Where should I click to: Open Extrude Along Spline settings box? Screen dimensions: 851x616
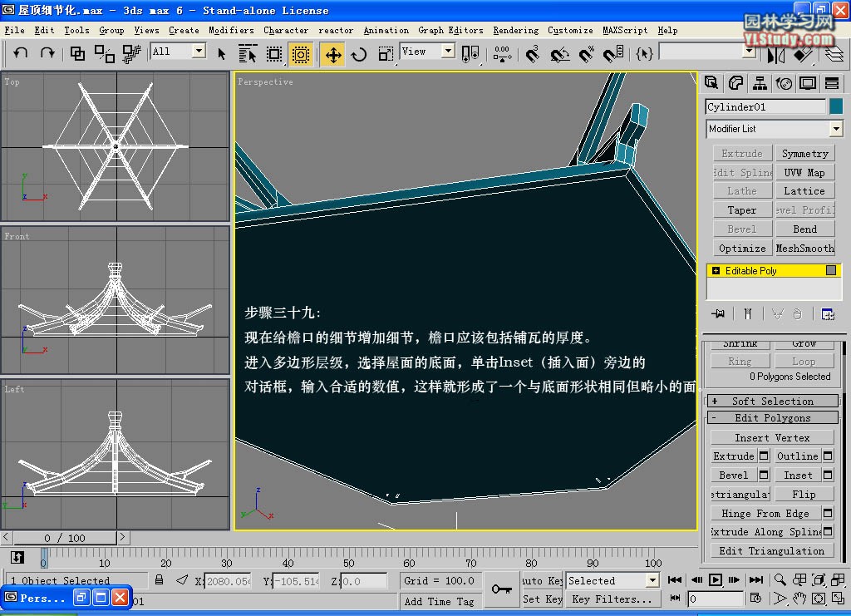click(x=828, y=531)
